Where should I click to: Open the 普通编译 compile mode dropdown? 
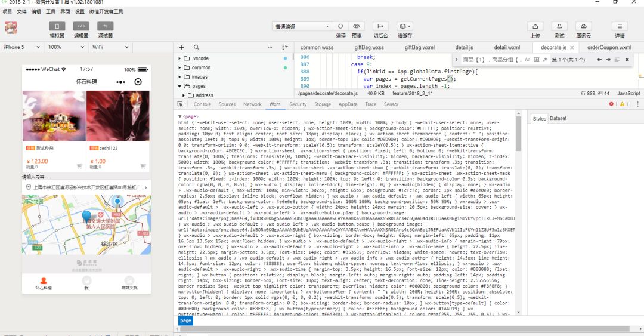pyautogui.click(x=302, y=26)
